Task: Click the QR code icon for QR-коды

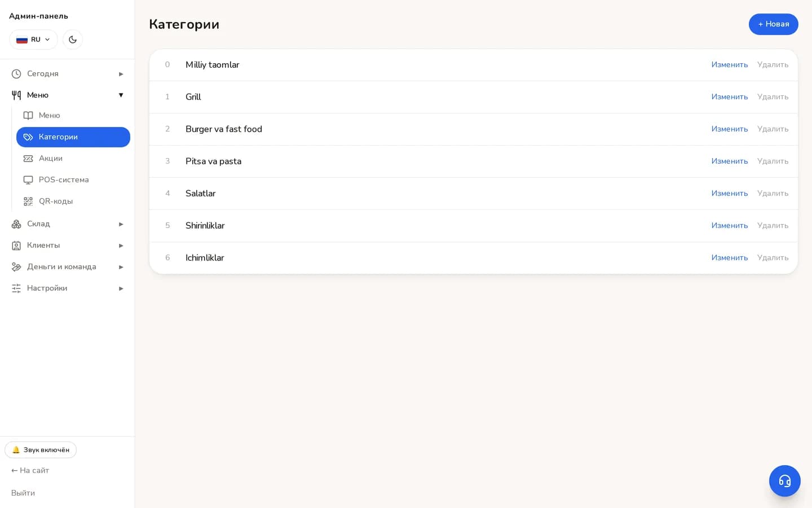Action: (x=28, y=202)
